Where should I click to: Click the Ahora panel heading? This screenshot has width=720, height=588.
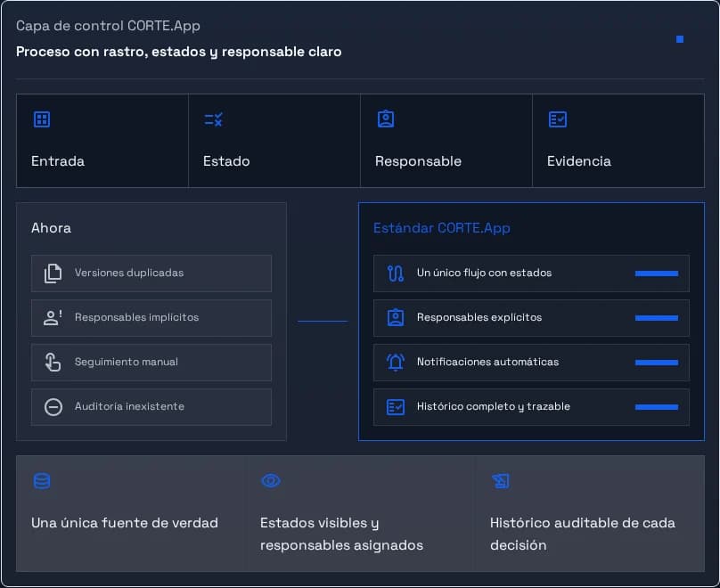tap(51, 228)
